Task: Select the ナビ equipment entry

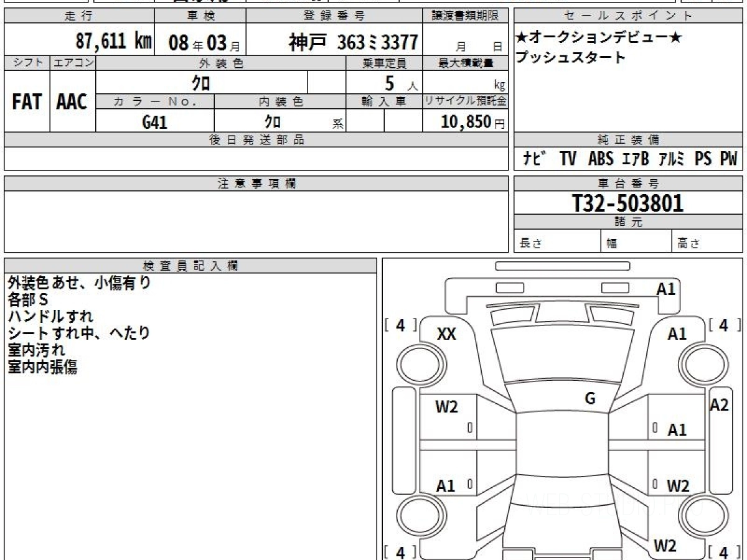Action: pyautogui.click(x=535, y=159)
